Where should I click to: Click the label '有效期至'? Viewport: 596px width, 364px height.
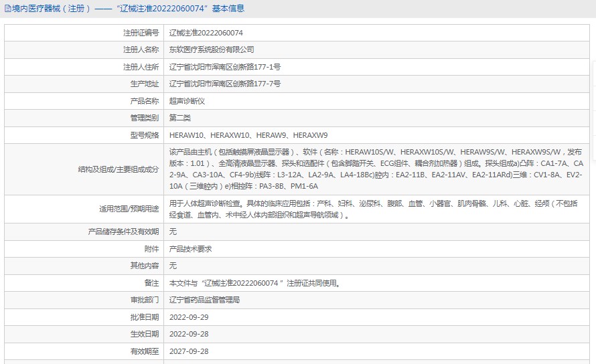(145, 351)
